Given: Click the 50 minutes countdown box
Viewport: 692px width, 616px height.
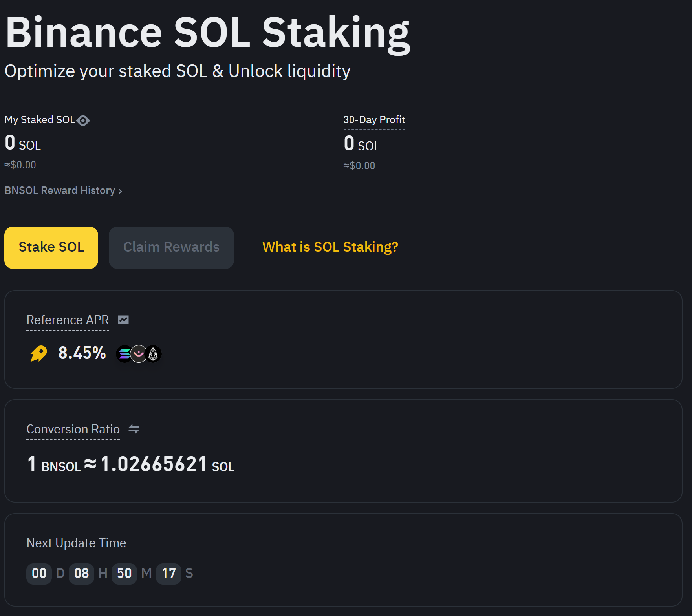Looking at the screenshot, I should [x=124, y=574].
